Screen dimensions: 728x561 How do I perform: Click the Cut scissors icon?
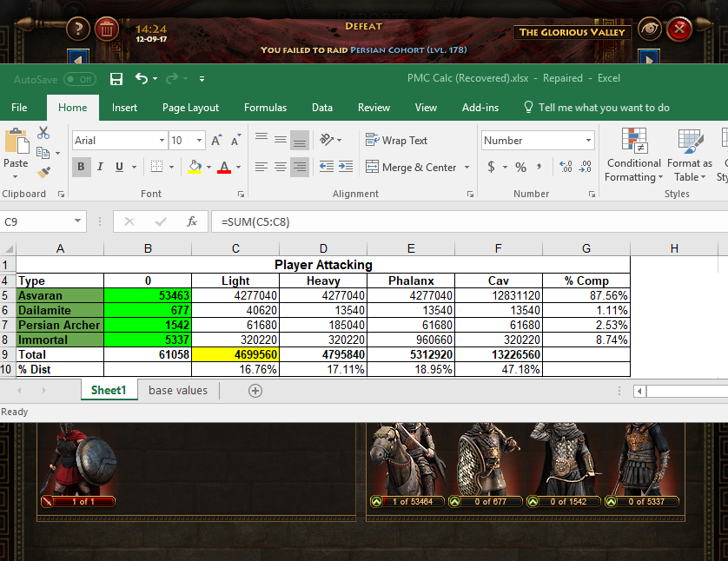[x=43, y=133]
